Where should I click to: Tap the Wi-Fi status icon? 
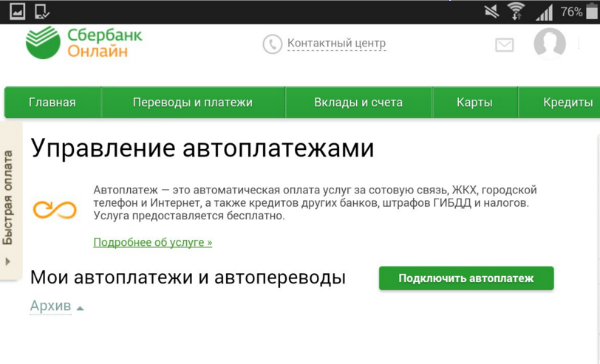point(516,11)
